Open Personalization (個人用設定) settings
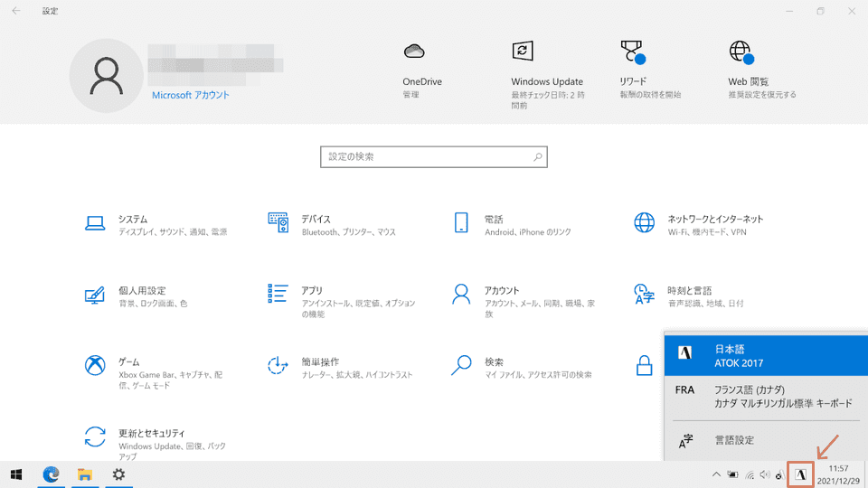This screenshot has width=868, height=488. click(x=142, y=291)
